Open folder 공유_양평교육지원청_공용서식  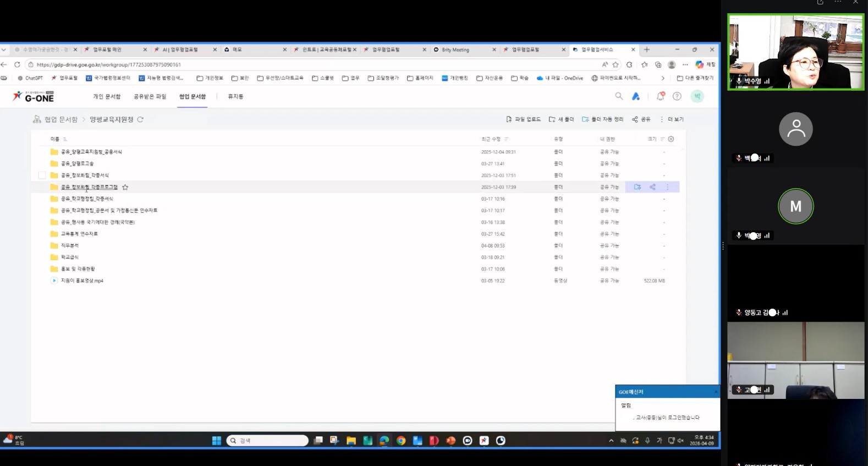(91, 152)
